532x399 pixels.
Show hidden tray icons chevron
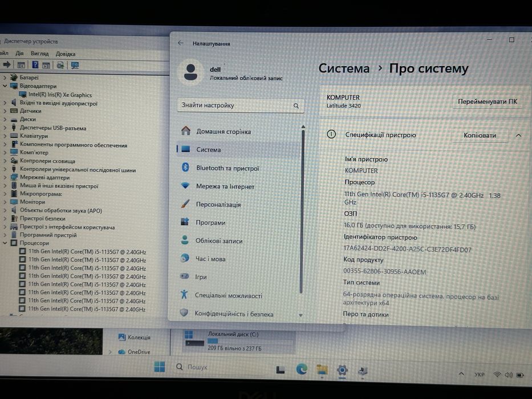point(461,374)
